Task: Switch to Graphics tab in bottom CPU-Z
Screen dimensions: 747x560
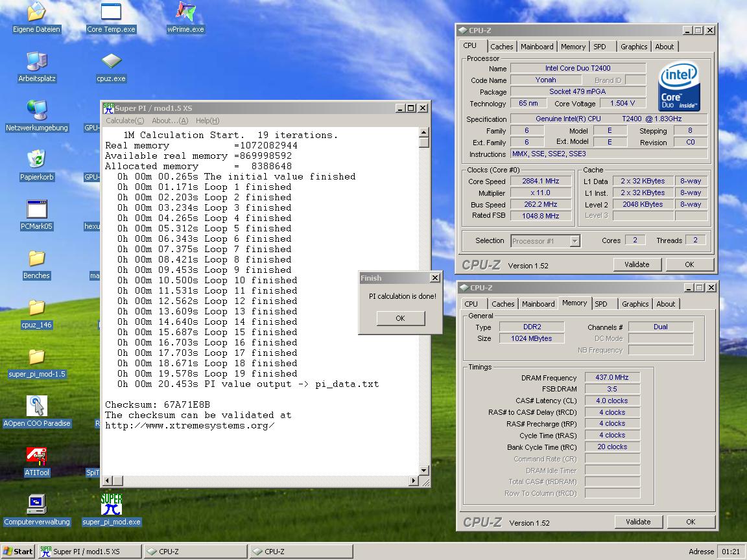Action: click(635, 304)
